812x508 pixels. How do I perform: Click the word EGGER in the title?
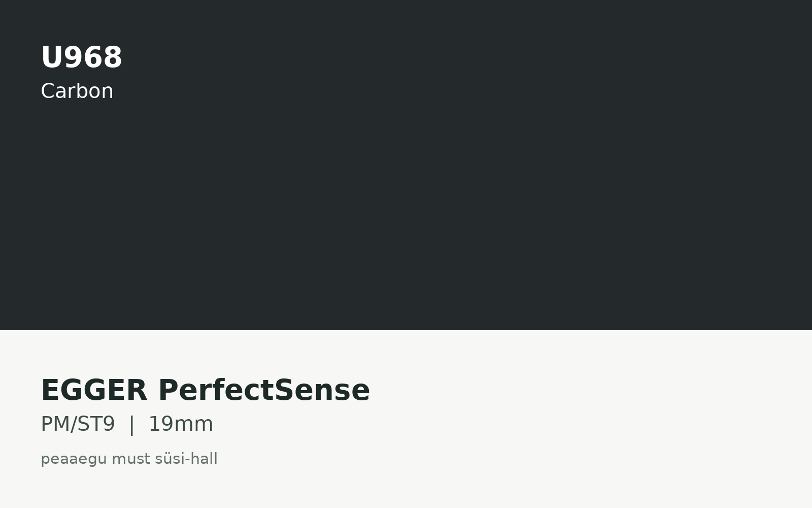(94, 390)
